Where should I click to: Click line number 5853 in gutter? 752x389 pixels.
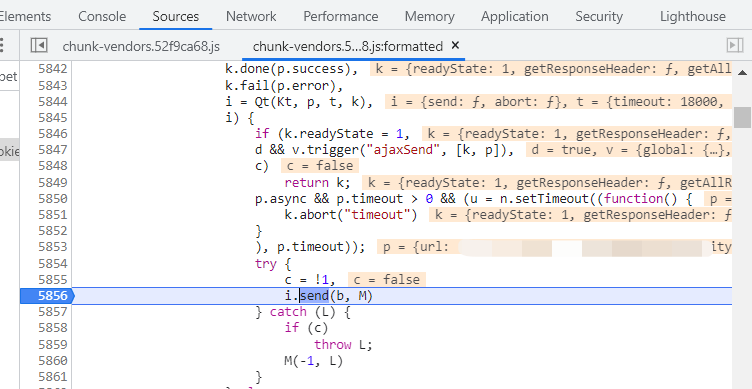click(53, 247)
